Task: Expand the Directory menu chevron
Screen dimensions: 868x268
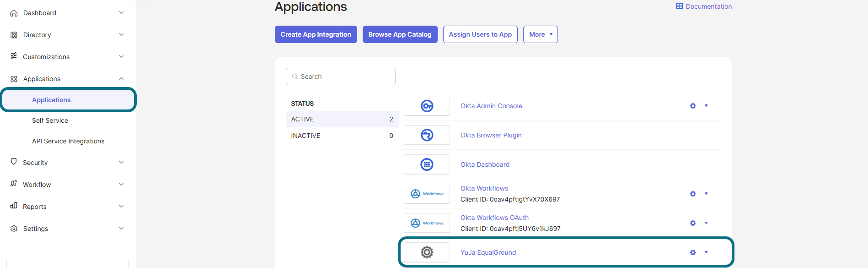Action: click(x=121, y=35)
